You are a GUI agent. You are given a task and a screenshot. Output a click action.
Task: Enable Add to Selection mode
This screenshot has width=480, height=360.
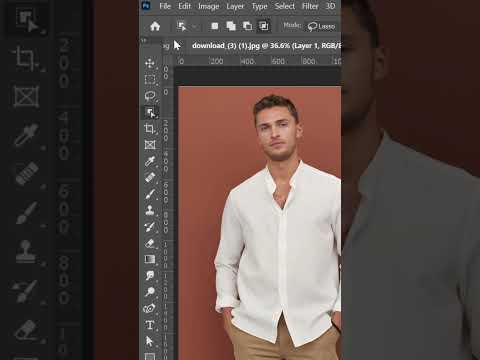click(x=231, y=26)
